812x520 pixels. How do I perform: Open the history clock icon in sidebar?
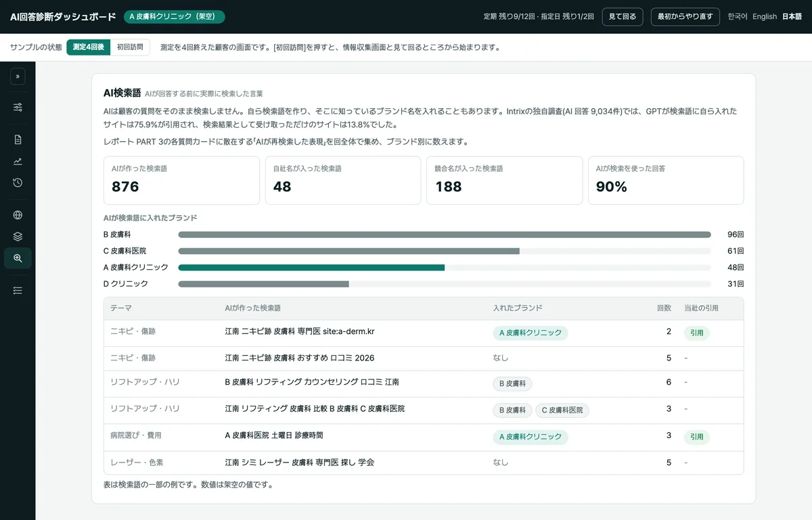coord(18,183)
